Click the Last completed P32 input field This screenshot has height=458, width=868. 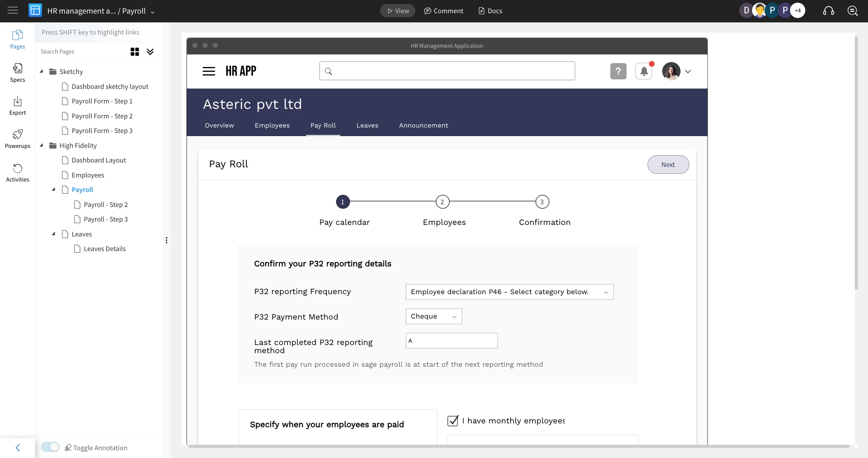coord(452,341)
